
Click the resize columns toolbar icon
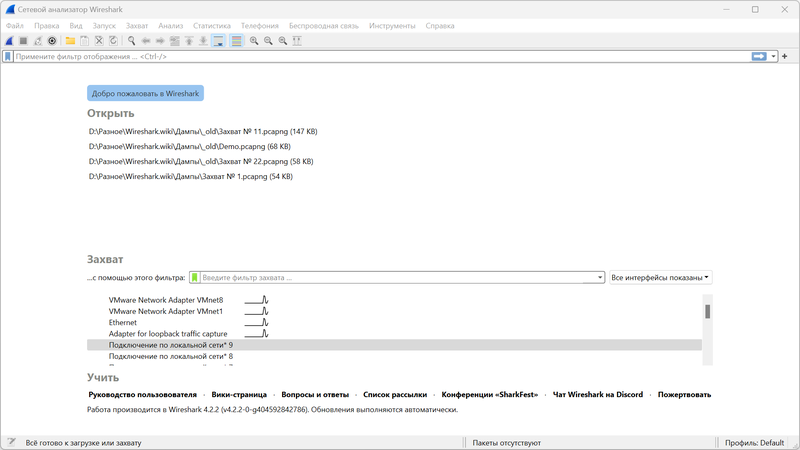[297, 41]
